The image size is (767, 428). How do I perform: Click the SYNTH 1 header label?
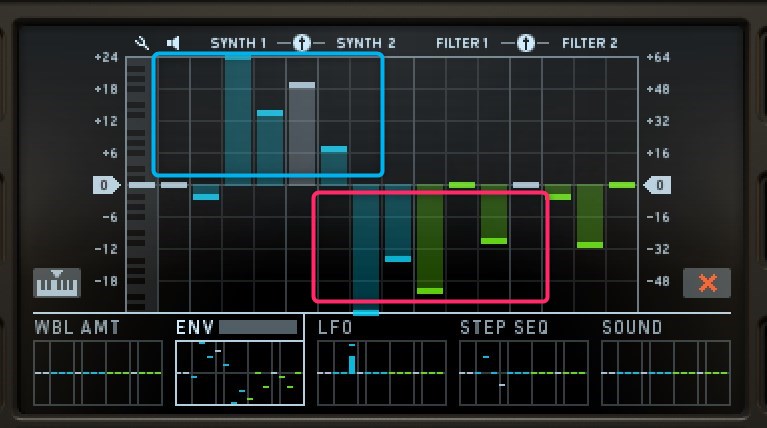coord(238,43)
